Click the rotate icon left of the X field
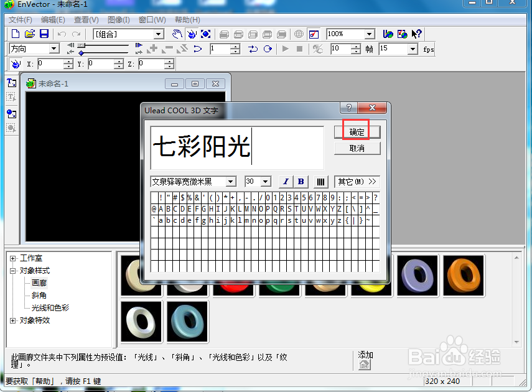 (16, 64)
